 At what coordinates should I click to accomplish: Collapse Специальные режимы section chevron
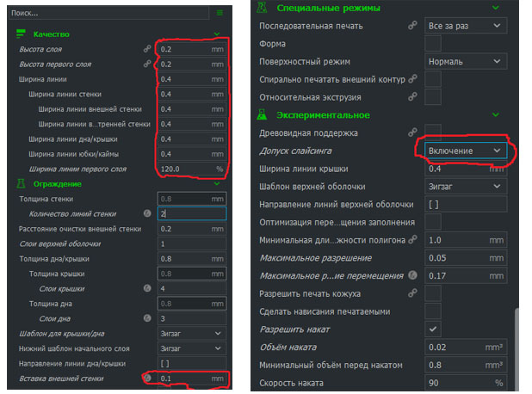point(496,8)
